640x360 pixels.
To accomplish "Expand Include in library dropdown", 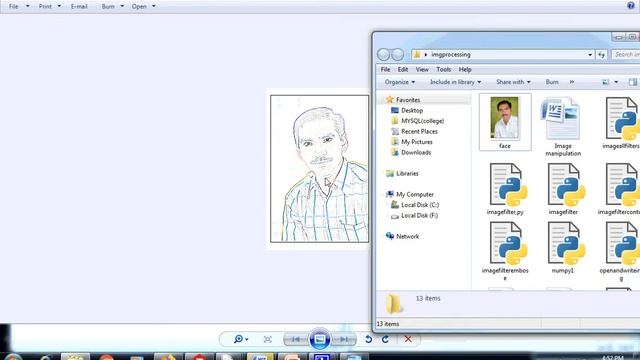I will pyautogui.click(x=456, y=82).
